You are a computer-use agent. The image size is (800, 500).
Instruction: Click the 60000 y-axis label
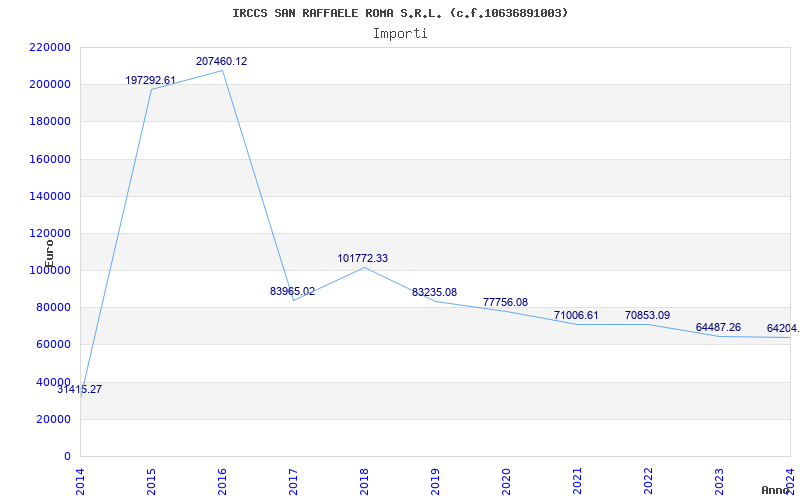tap(53, 345)
